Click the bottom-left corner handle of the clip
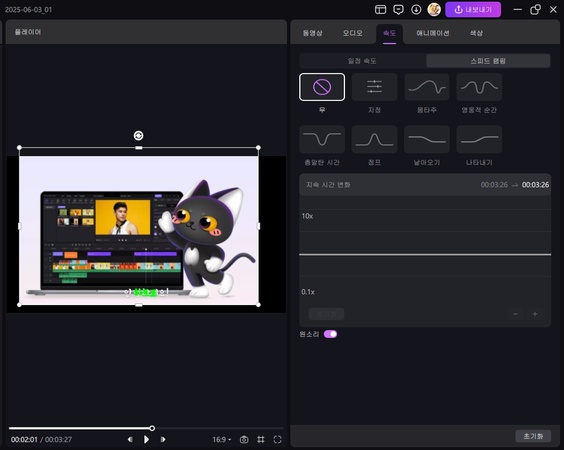 coord(19,305)
